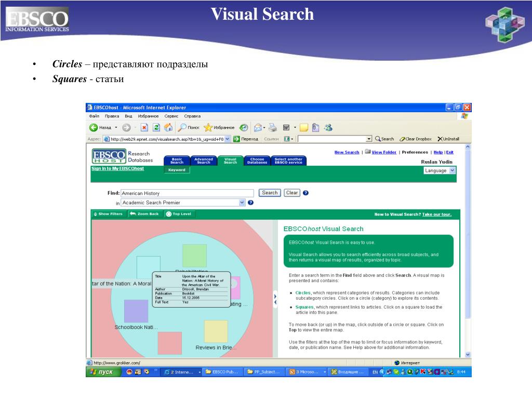Click the help icon next to Clear
This screenshot has width=532, height=399.
[305, 193]
